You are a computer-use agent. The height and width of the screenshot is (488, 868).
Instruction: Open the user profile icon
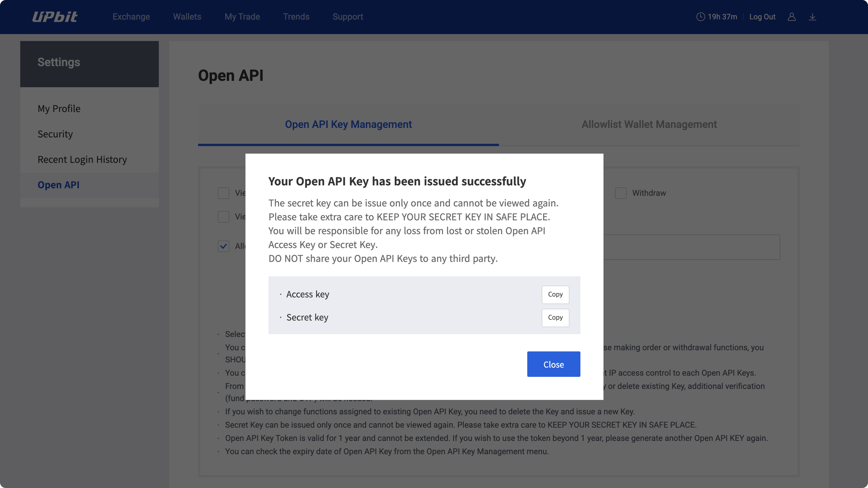coord(791,17)
